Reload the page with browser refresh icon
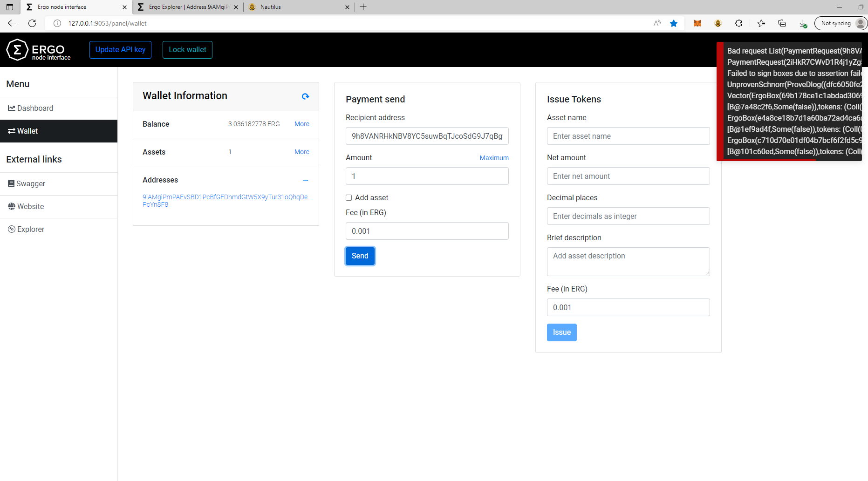Viewport: 868px width, 481px height. pyautogui.click(x=32, y=23)
